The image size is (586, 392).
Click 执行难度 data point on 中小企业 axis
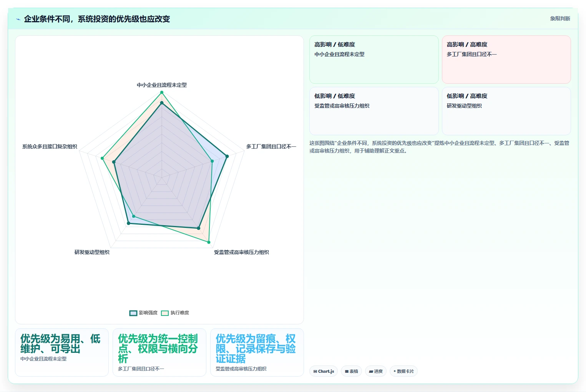click(162, 92)
